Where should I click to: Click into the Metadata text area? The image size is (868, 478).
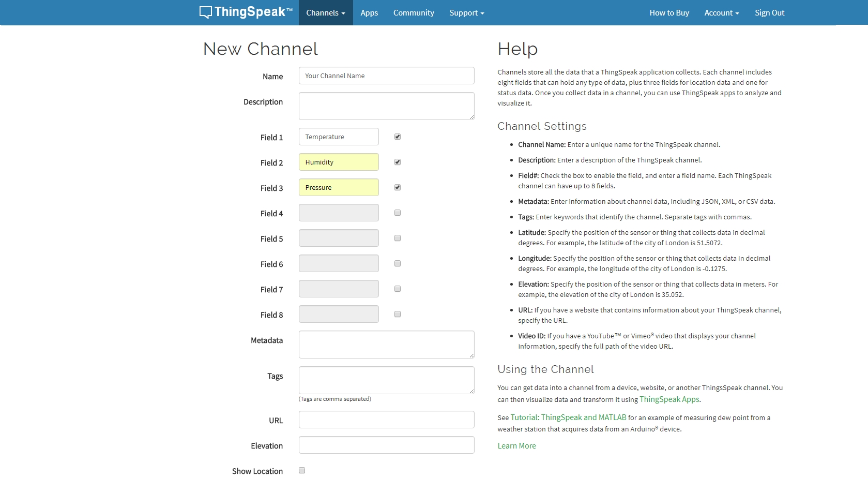387,345
